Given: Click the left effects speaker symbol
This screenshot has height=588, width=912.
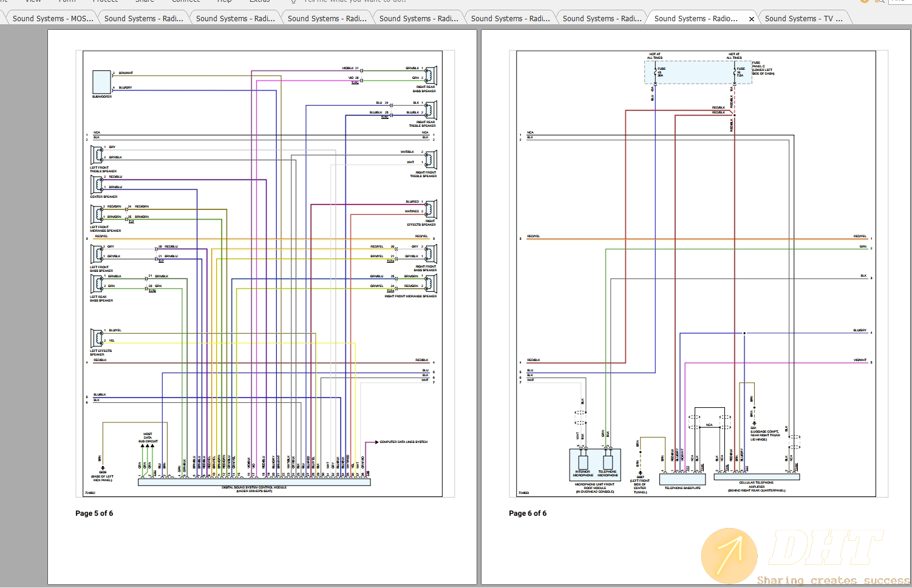Looking at the screenshot, I should point(97,338).
